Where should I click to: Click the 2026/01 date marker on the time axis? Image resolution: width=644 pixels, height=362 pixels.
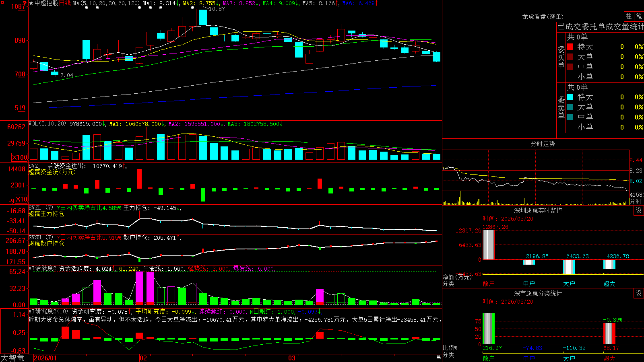45,358
